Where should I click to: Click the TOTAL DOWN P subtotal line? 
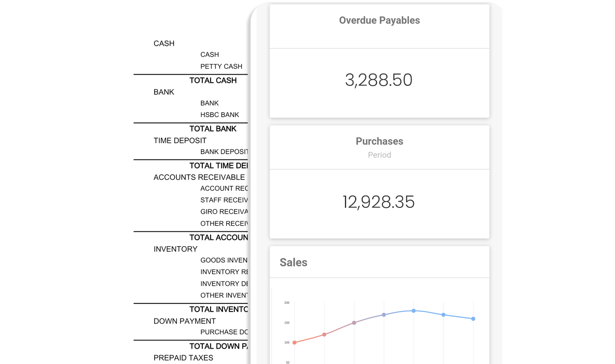[218, 347]
